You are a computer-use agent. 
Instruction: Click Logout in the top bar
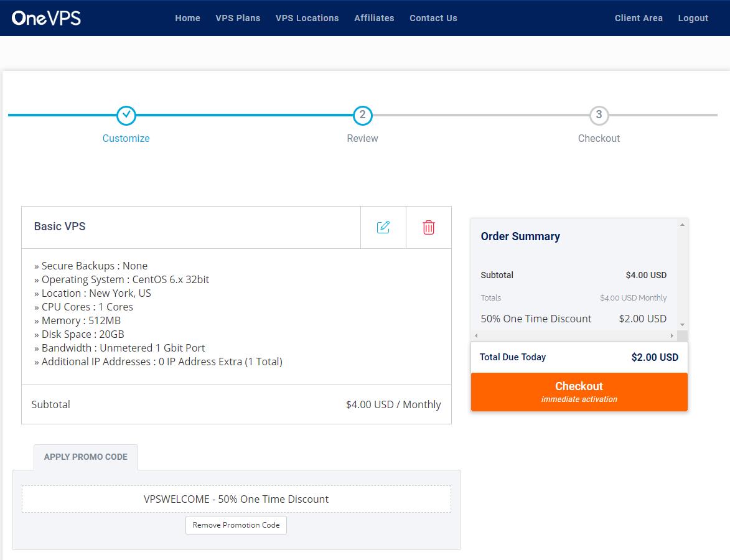click(693, 18)
